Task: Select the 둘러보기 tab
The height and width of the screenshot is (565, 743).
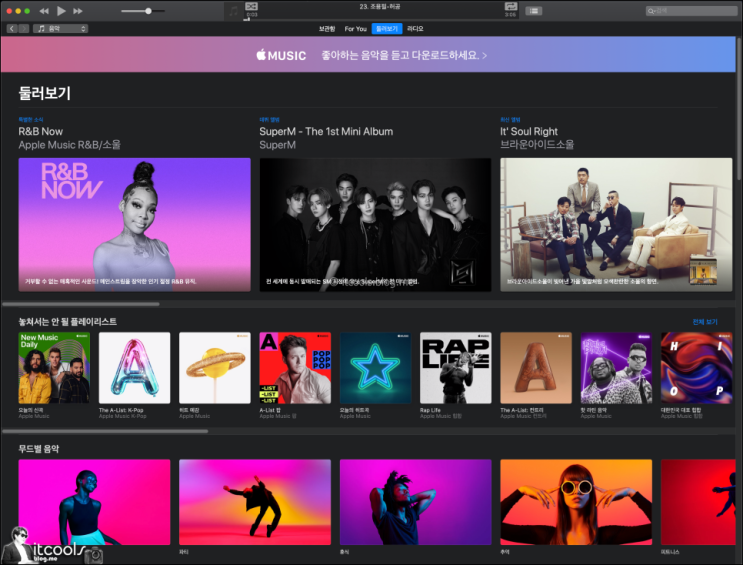Action: (387, 28)
